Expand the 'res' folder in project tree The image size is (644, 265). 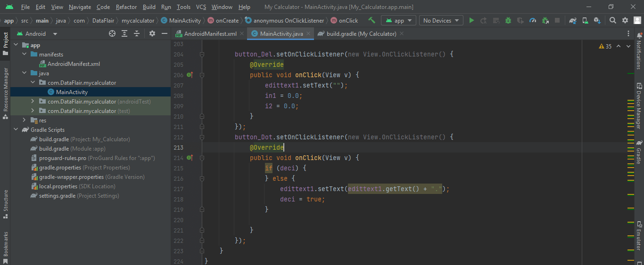coord(24,120)
